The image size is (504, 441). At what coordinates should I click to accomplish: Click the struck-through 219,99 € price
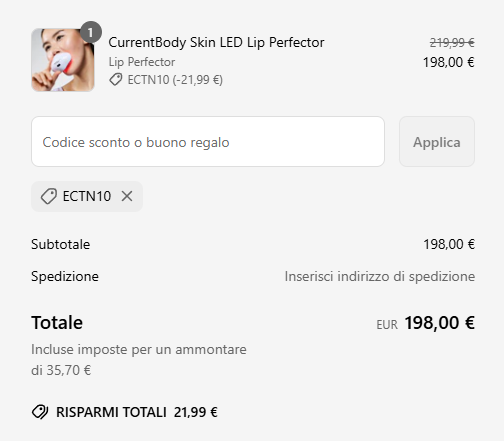[x=452, y=43]
